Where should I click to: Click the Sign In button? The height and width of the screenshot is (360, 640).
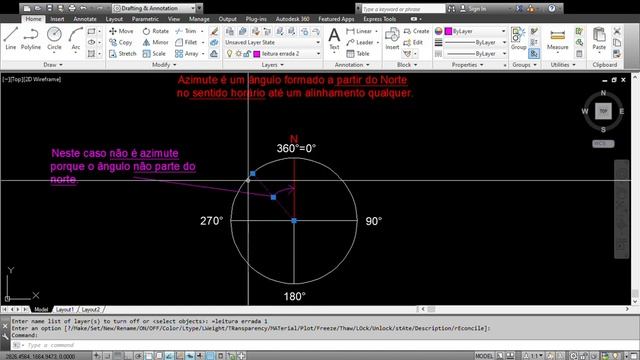[473, 8]
